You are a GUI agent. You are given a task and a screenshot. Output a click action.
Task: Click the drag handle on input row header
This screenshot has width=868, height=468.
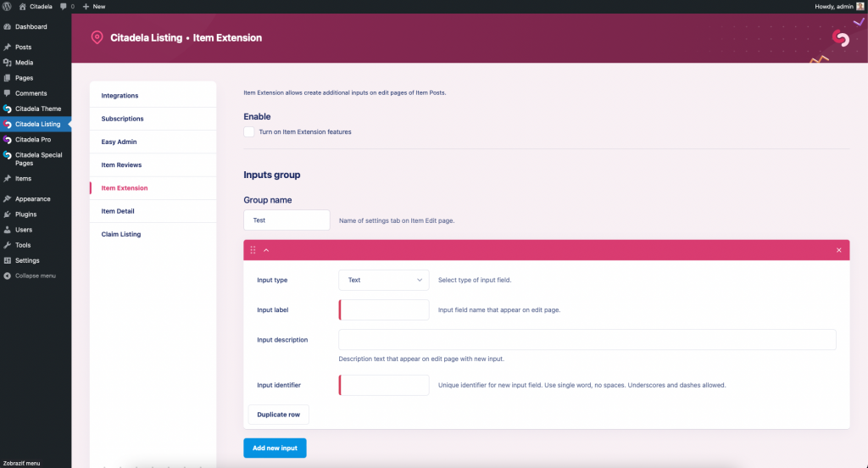[253, 250]
